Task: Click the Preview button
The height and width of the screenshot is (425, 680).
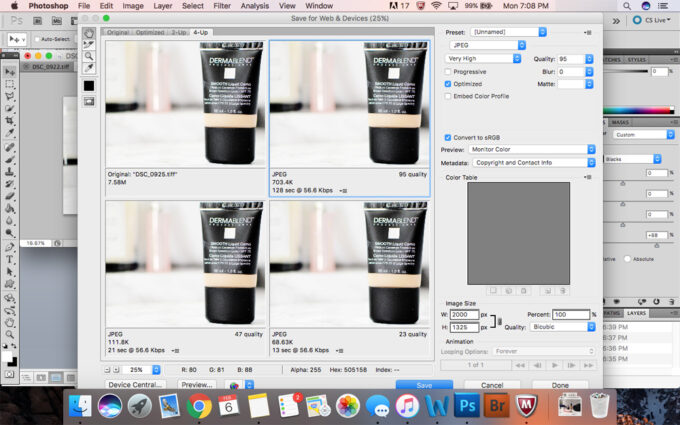Action: (196, 385)
